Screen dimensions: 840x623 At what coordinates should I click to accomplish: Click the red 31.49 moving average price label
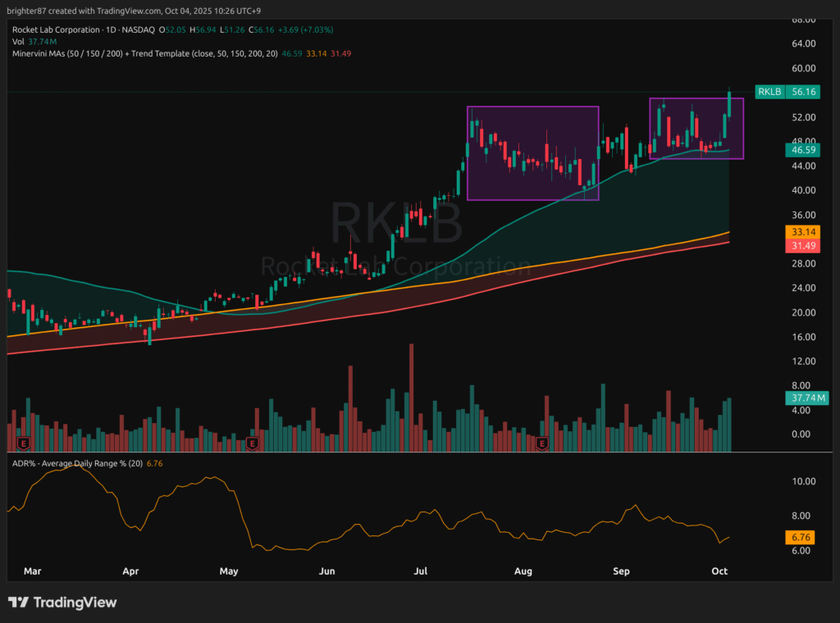click(800, 246)
